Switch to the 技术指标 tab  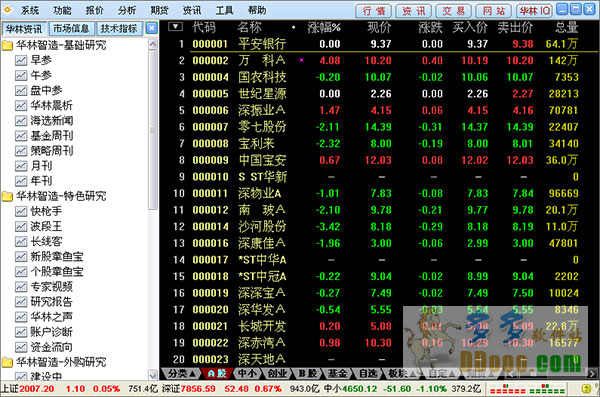[119, 29]
